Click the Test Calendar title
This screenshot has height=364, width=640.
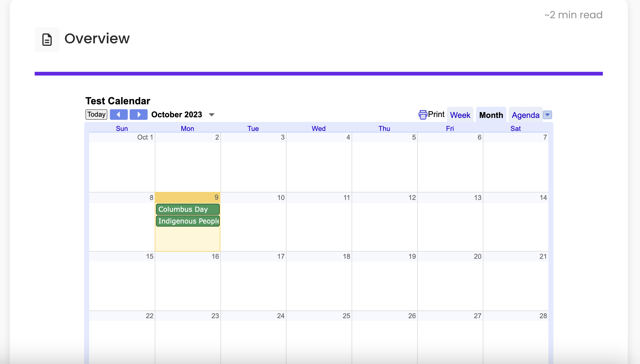click(x=118, y=101)
